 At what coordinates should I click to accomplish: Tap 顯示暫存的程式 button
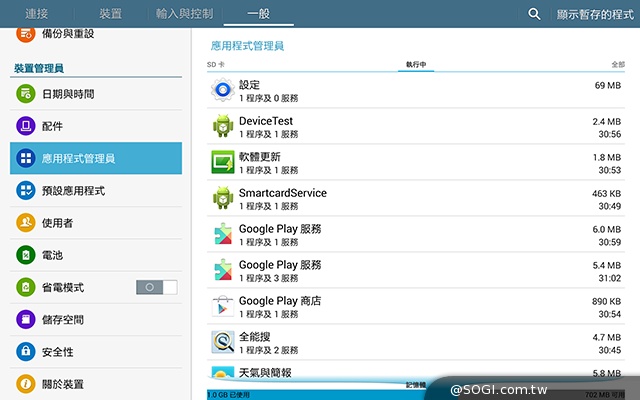[x=595, y=14]
